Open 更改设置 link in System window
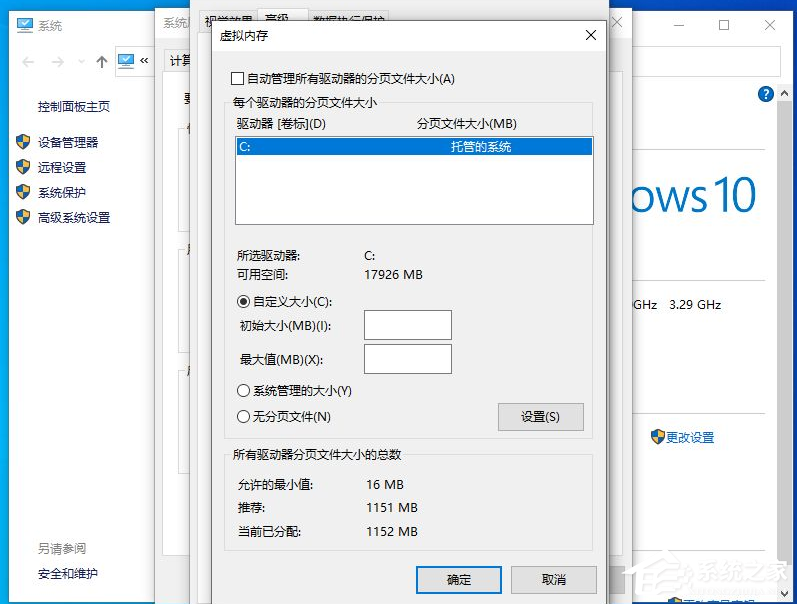Viewport: 797px width, 604px height. (690, 437)
